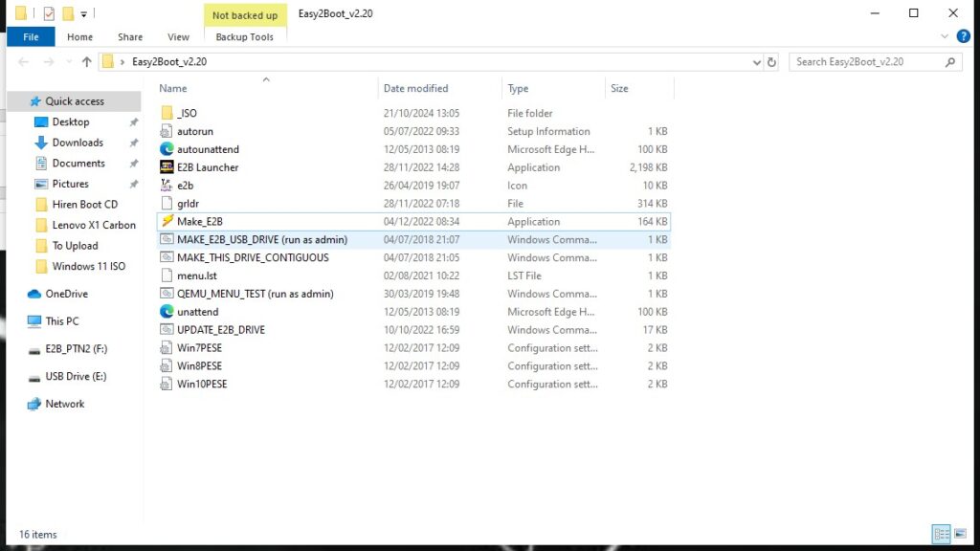The height and width of the screenshot is (551, 980).
Task: Select the Make_E2B lightning bolt icon
Action: (x=167, y=222)
